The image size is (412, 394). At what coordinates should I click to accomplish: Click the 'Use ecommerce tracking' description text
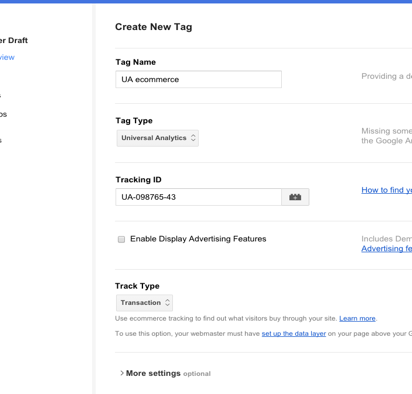click(x=226, y=318)
